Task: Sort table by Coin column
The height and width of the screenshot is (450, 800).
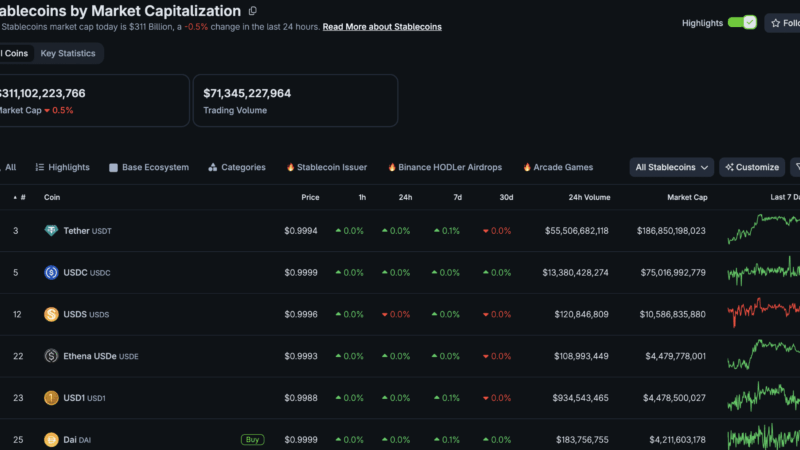Action: (x=52, y=197)
